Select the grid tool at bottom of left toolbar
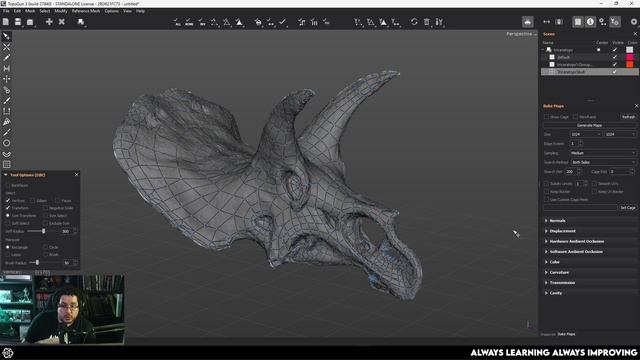This screenshot has width=640, height=360. tap(7, 164)
